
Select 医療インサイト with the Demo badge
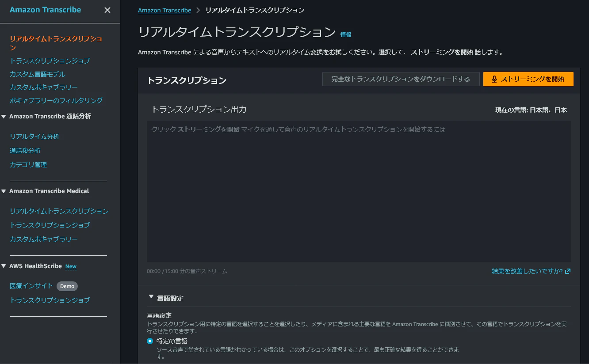pyautogui.click(x=31, y=286)
